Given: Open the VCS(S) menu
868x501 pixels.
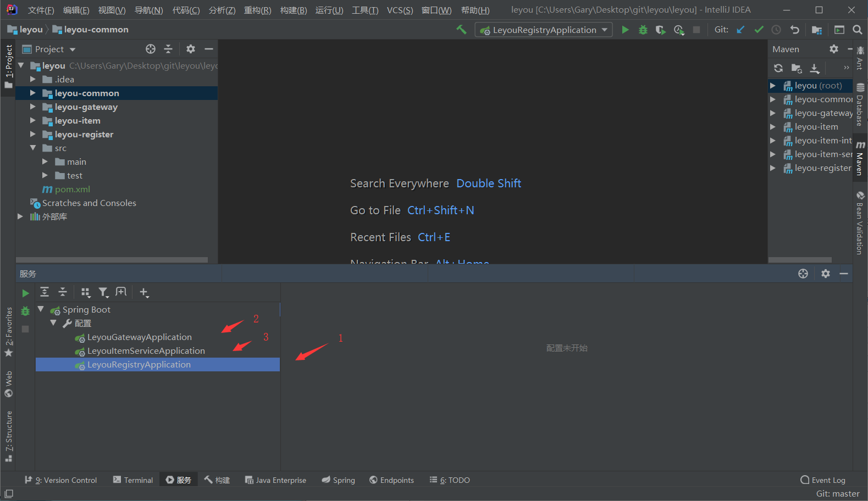Looking at the screenshot, I should pyautogui.click(x=400, y=10).
